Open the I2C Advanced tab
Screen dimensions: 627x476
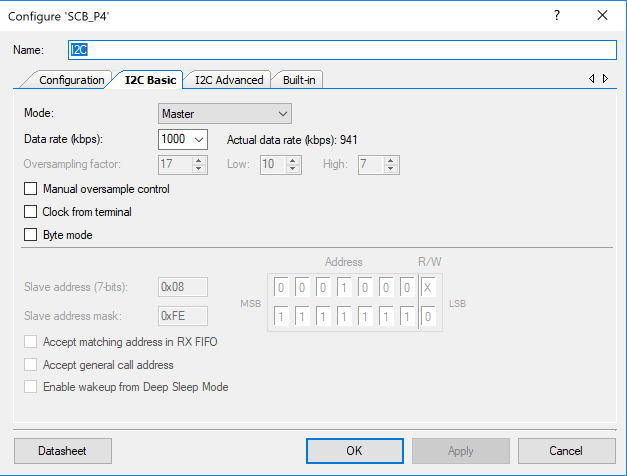tap(229, 80)
